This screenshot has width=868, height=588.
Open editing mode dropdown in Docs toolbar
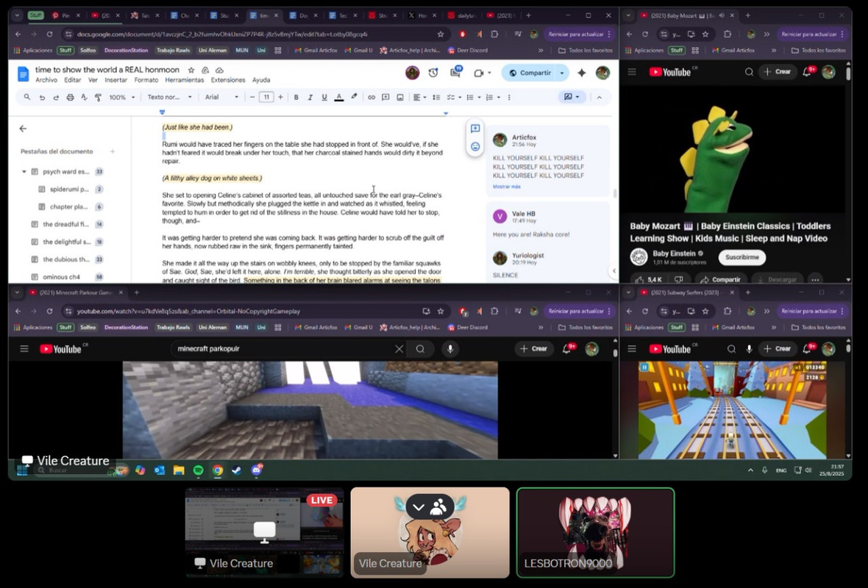click(x=572, y=97)
